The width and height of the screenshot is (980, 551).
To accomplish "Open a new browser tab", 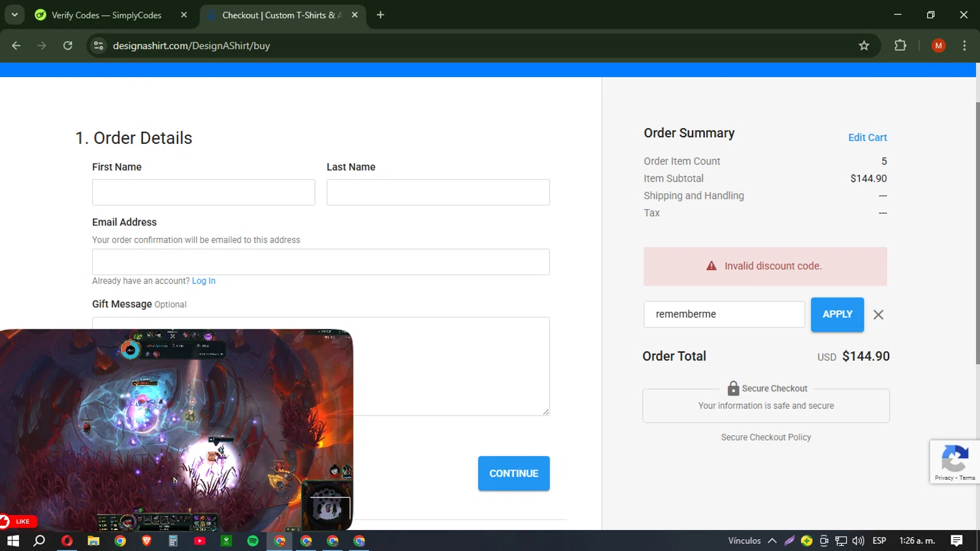I will pyautogui.click(x=380, y=15).
